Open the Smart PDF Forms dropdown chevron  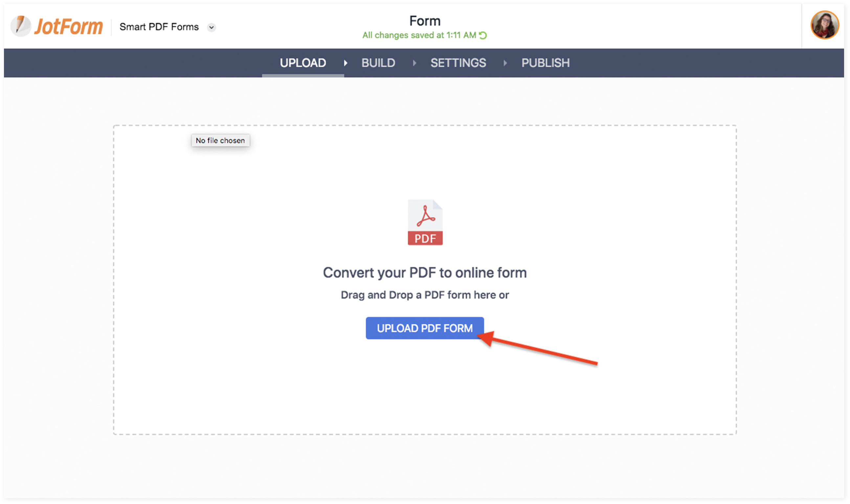click(x=212, y=27)
